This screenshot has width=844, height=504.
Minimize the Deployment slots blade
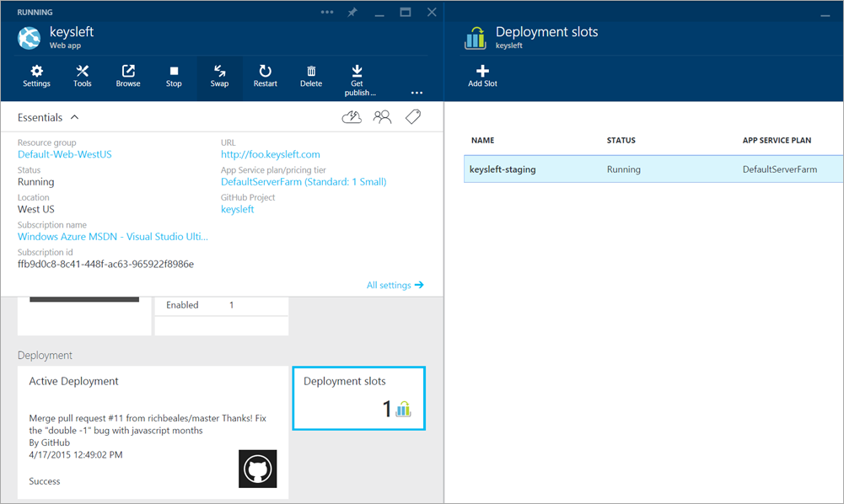point(825,15)
